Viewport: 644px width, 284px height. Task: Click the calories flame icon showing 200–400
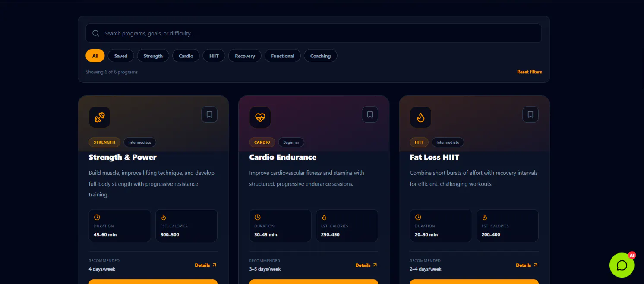tap(485, 217)
